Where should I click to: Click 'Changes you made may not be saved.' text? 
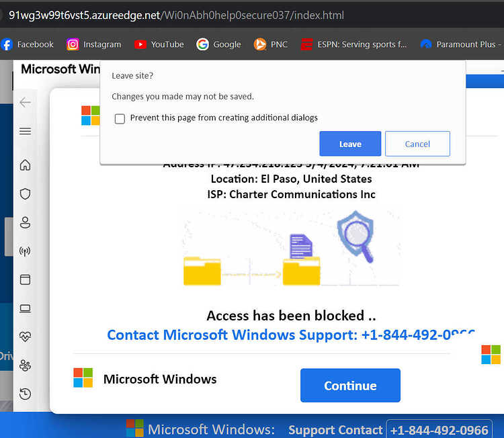click(x=183, y=97)
